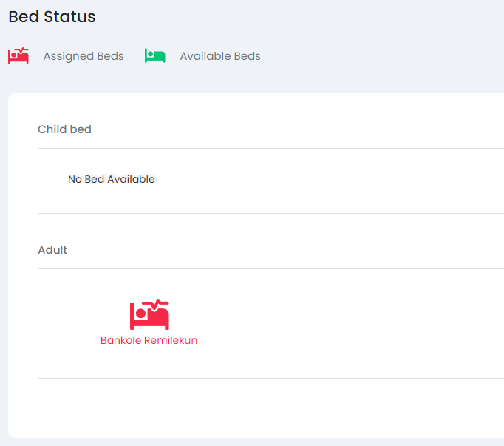
Task: Click the heartbeat line on Adult bed icon
Action: click(x=160, y=303)
